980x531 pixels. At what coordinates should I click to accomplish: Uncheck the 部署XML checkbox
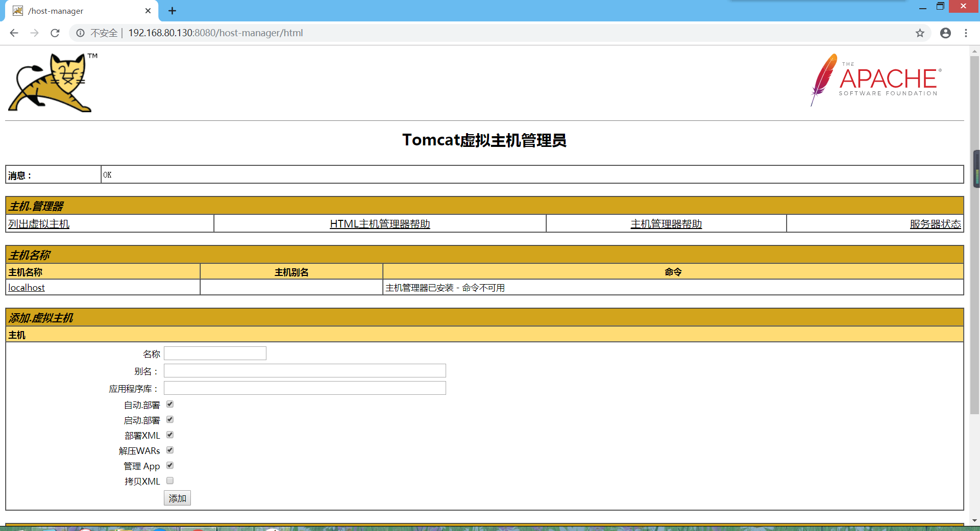click(170, 435)
